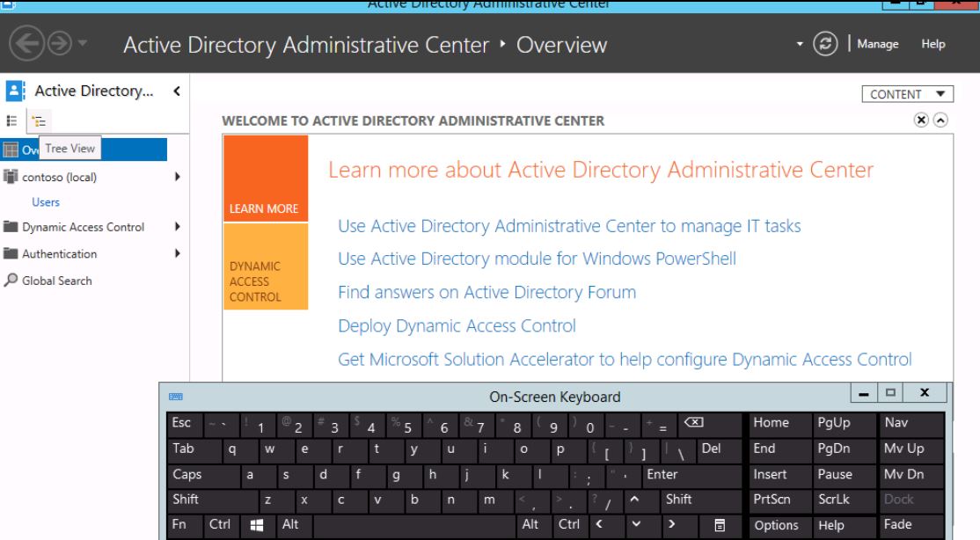Open the Help menu in header

(x=933, y=44)
